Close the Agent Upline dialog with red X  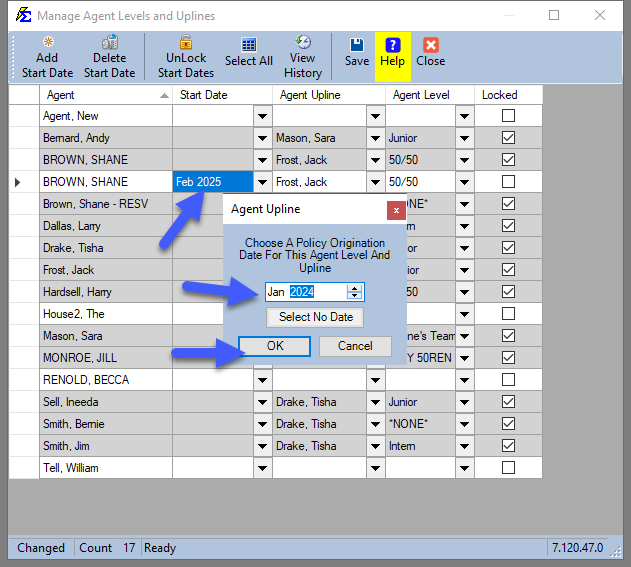tap(396, 210)
